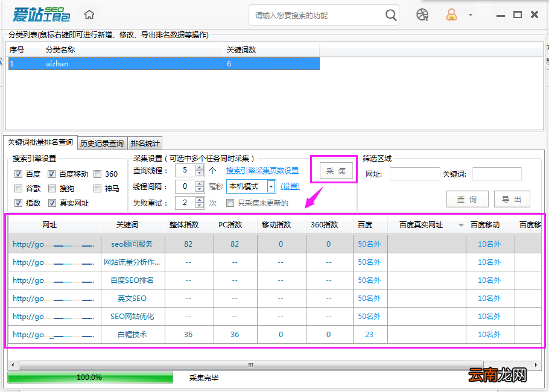This screenshot has width=549, height=392.
Task: Click the 爱站SEO工具包 logo
Action: (x=41, y=15)
